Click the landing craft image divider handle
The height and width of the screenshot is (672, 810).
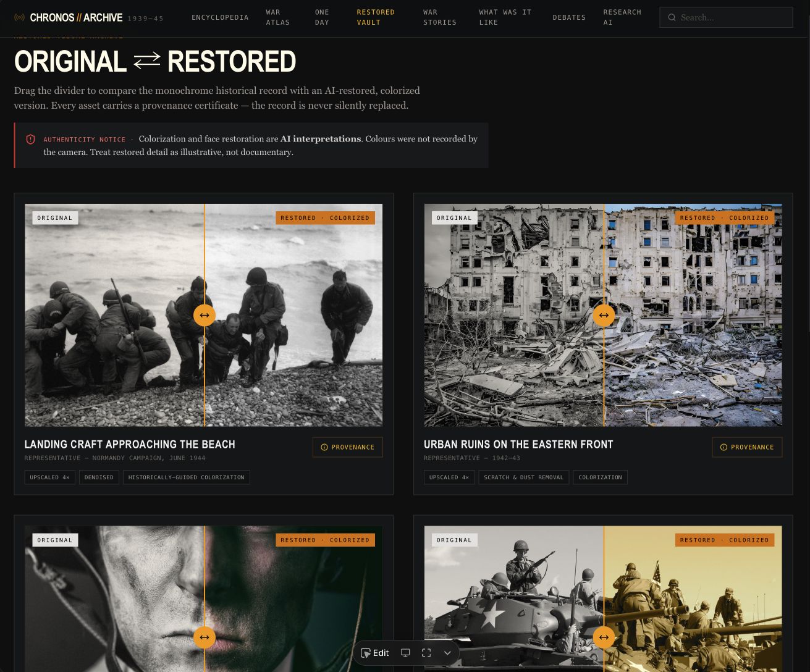(x=205, y=316)
